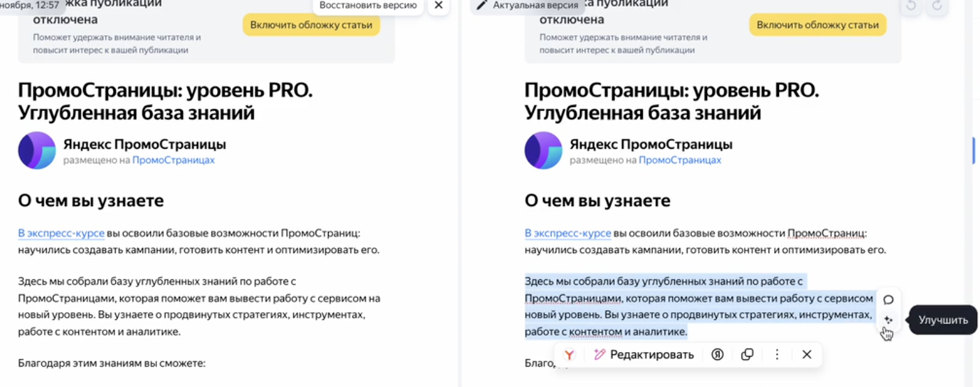Click the circled Я icon in floating toolbar
The width and height of the screenshot is (980, 387).
click(x=717, y=355)
